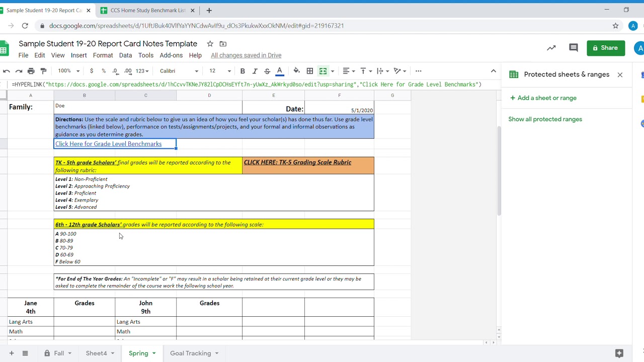Open the text color picker
Viewport: 644px width, 362px height.
click(280, 71)
